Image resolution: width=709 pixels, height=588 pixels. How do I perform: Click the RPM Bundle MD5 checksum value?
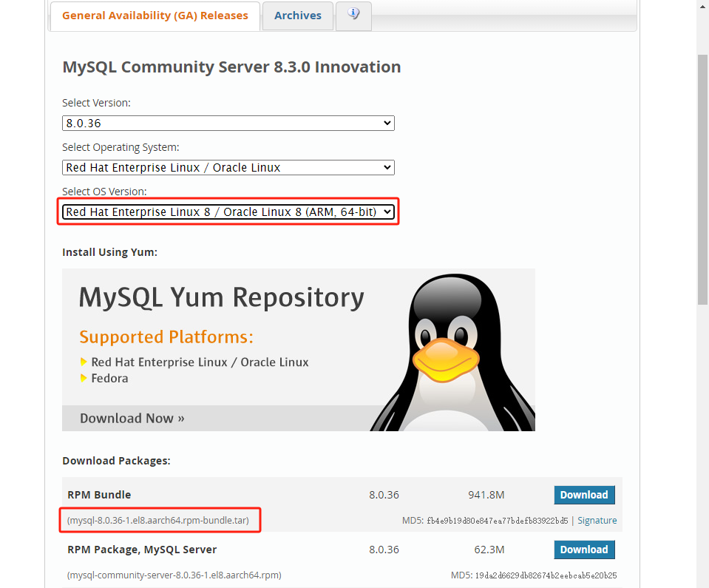tap(497, 521)
